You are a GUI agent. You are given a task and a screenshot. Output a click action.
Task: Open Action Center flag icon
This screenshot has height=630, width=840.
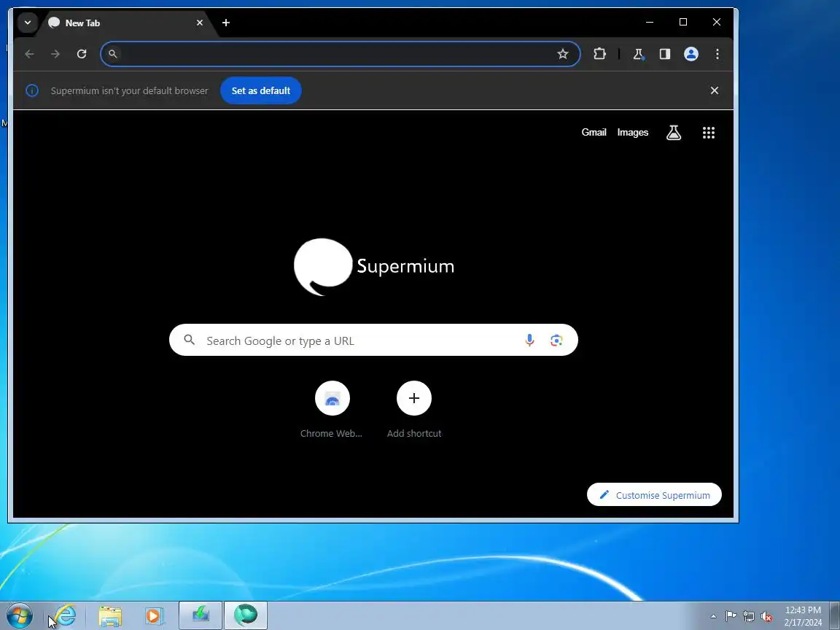[x=731, y=616]
